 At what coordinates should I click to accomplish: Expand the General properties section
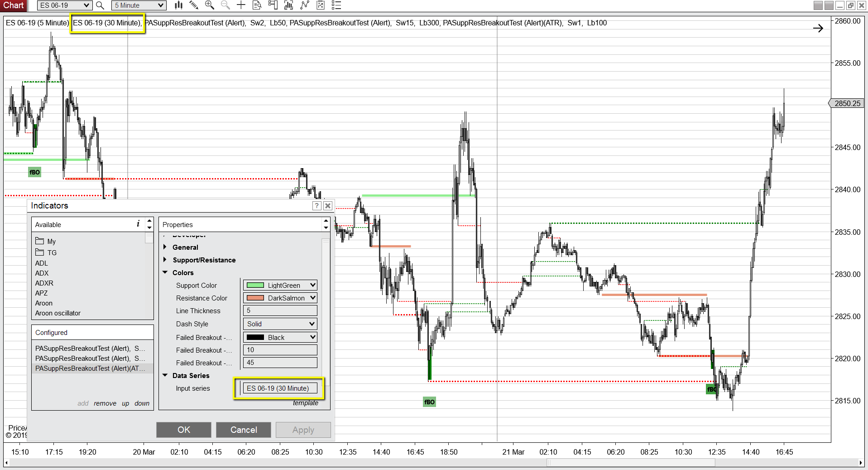click(165, 247)
